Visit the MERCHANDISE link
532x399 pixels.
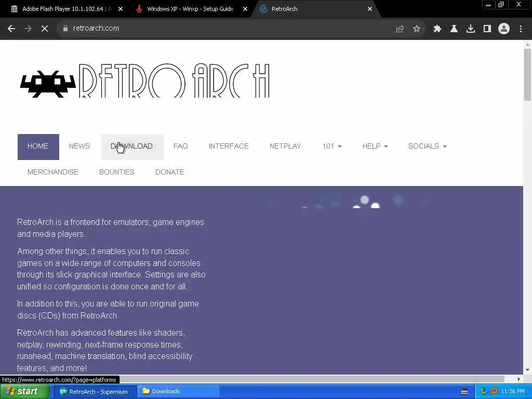pos(53,172)
